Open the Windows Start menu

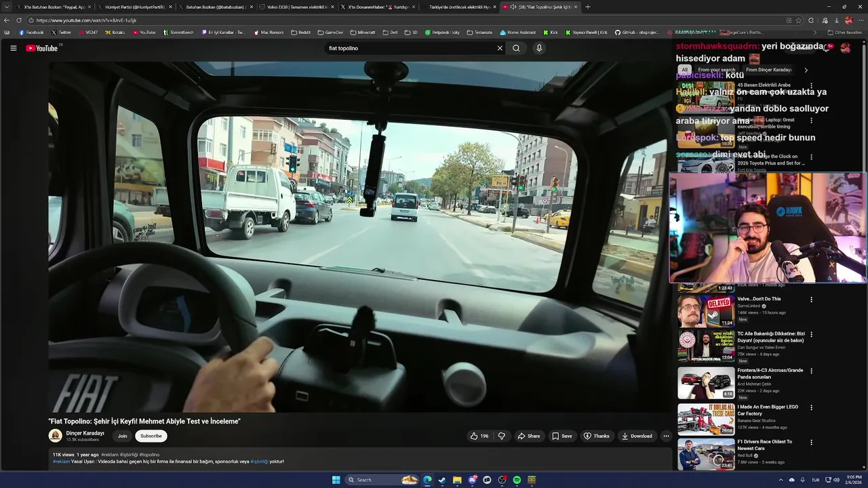click(336, 480)
